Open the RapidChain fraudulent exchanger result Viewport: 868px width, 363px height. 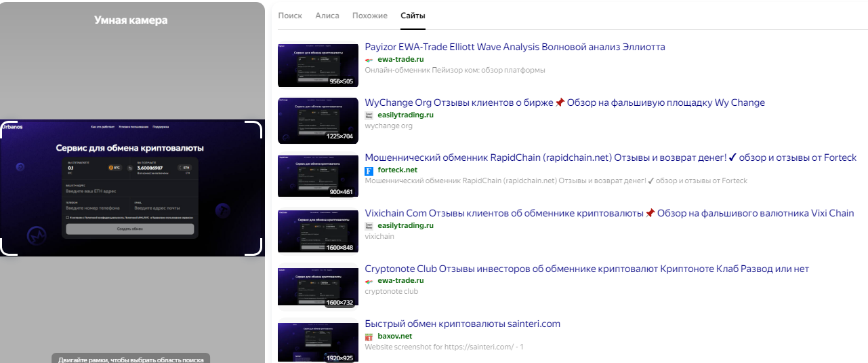(611, 157)
